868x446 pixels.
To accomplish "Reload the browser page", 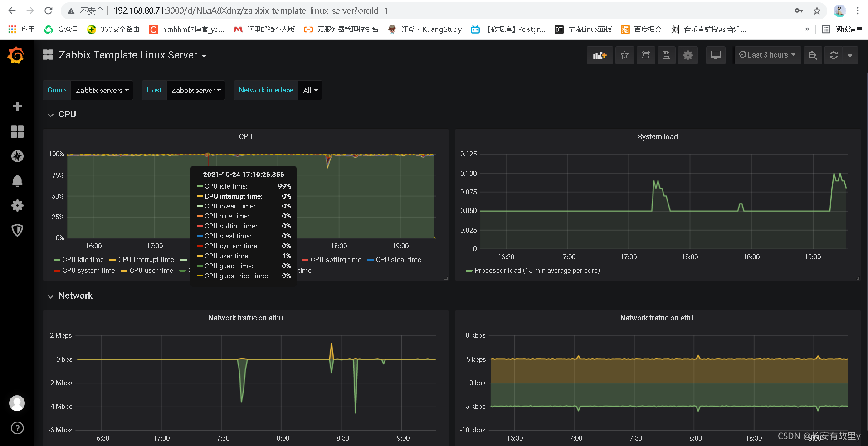I will coord(49,10).
